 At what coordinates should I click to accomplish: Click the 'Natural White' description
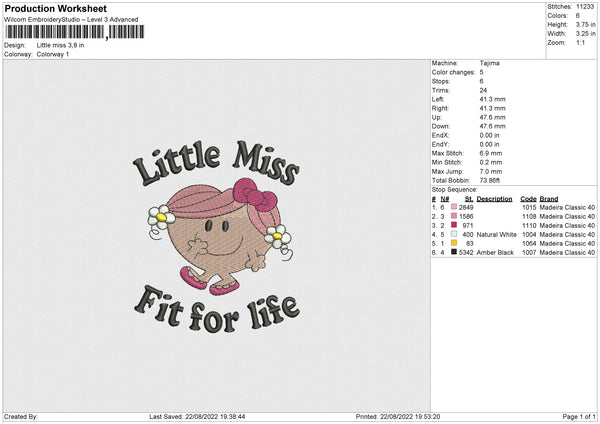coord(497,235)
